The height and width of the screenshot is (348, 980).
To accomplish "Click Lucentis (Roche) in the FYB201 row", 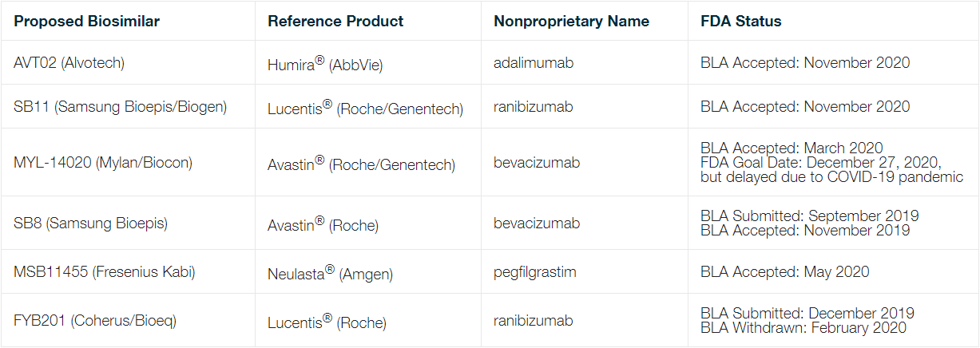I will tap(327, 321).
